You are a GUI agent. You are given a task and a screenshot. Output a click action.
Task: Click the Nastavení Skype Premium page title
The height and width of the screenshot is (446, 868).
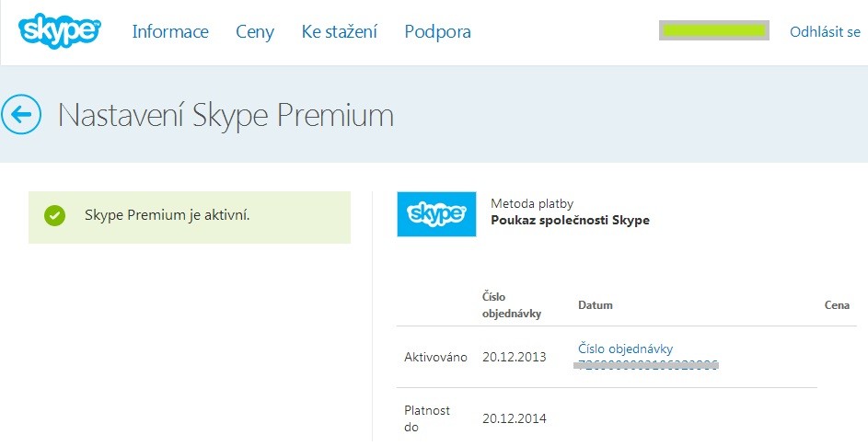(x=226, y=116)
